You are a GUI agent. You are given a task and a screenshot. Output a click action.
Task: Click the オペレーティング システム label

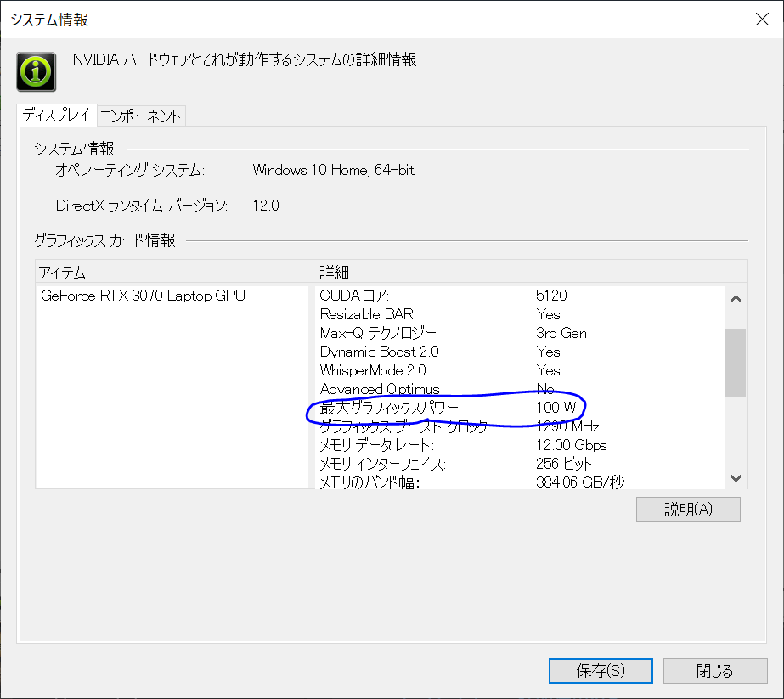[130, 170]
